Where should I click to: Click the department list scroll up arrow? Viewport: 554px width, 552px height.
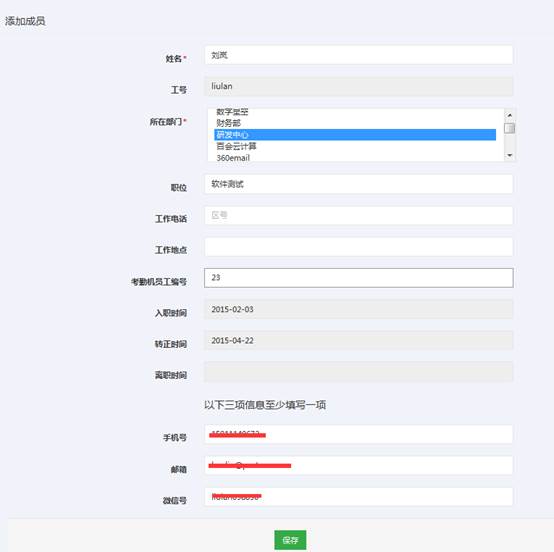(x=509, y=115)
